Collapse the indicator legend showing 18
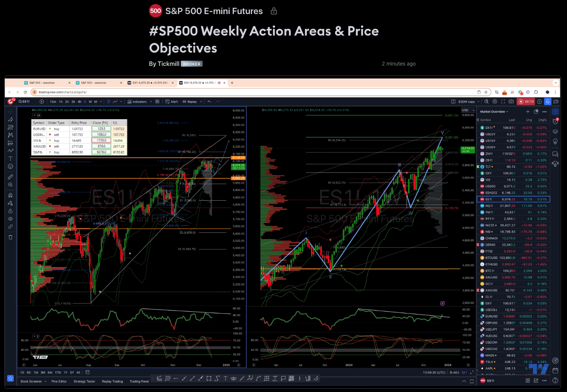Image resolution: width=567 pixels, height=392 pixels. pyautogui.click(x=37, y=115)
